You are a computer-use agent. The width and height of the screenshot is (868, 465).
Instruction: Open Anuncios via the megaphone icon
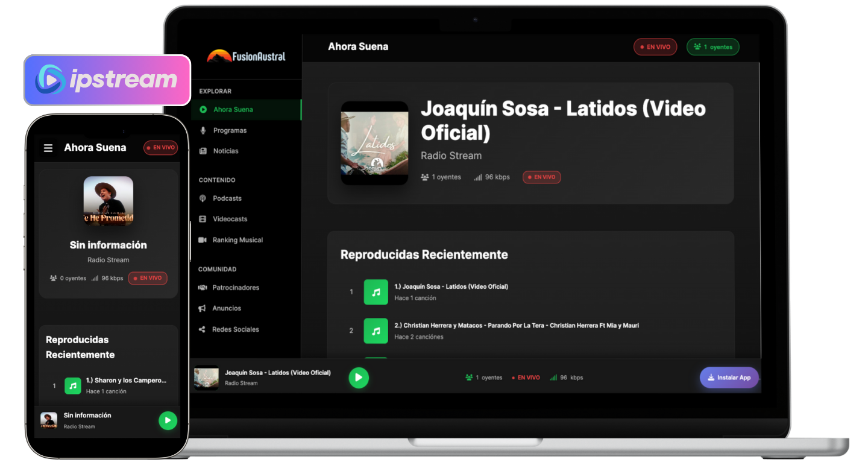click(203, 308)
